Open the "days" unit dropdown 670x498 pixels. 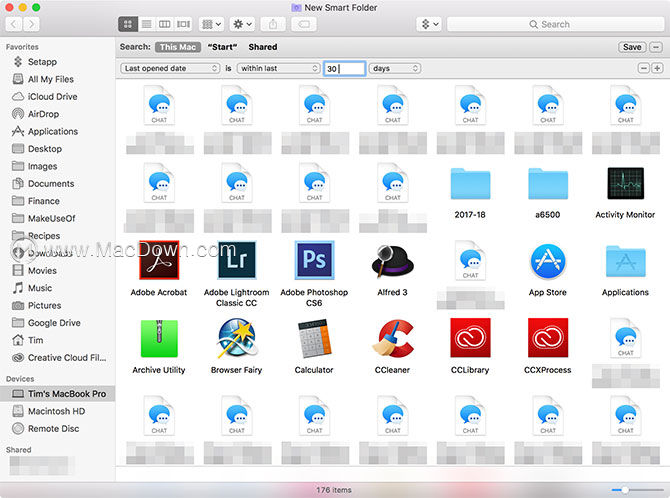[394, 68]
